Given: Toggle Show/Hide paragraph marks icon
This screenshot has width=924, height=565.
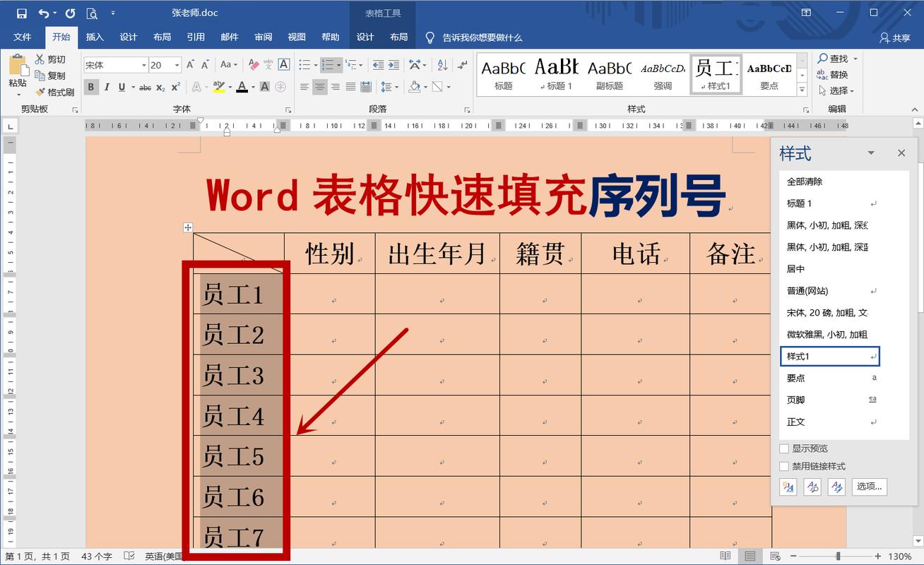Looking at the screenshot, I should coord(463,65).
